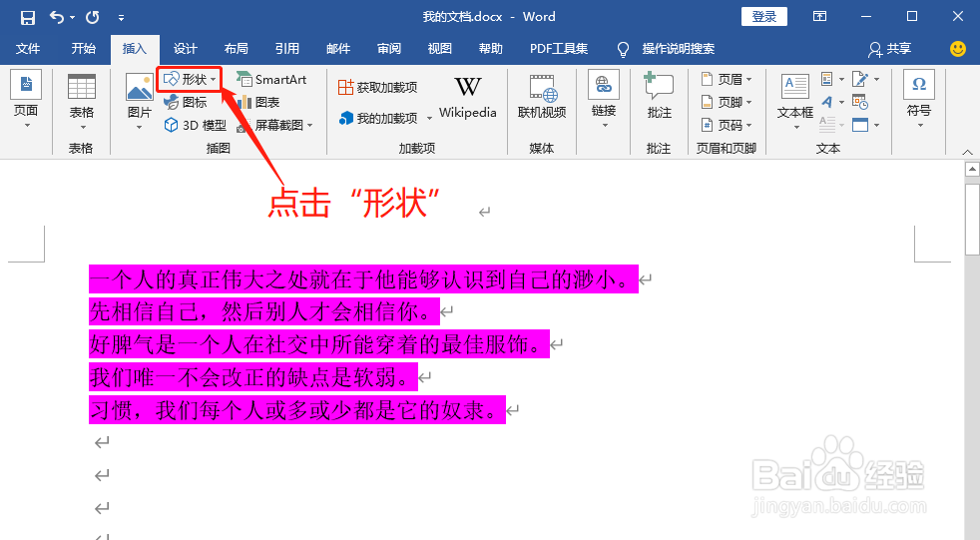
Task: Collapse the ribbon with the chevron
Action: [967, 152]
